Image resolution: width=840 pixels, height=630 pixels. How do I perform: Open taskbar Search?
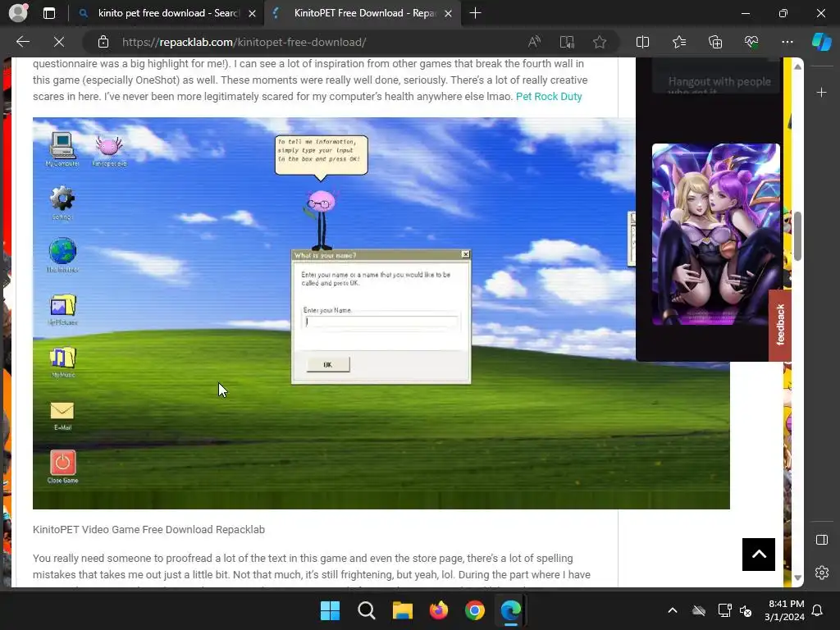coord(367,610)
